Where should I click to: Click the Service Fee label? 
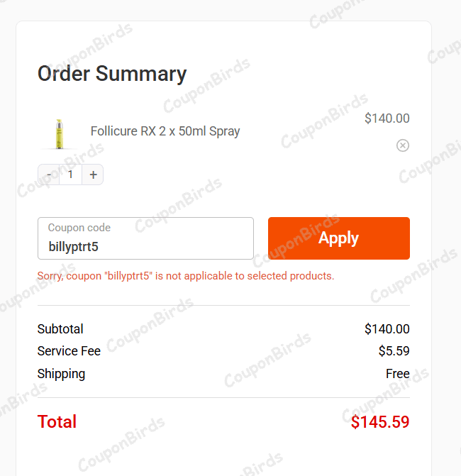coord(69,351)
